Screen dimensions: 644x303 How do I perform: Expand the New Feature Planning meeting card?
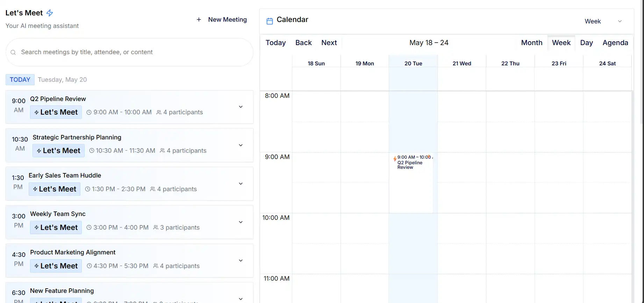point(241,299)
